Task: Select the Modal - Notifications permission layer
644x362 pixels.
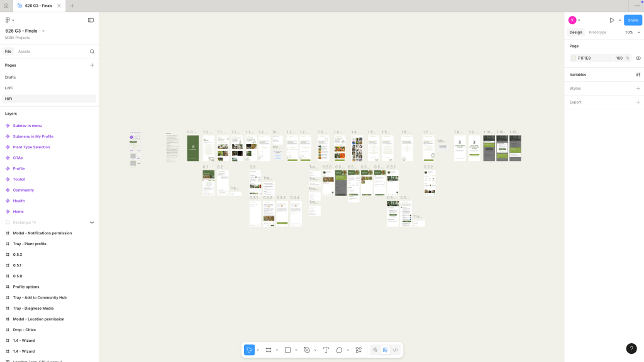Action: click(x=42, y=233)
